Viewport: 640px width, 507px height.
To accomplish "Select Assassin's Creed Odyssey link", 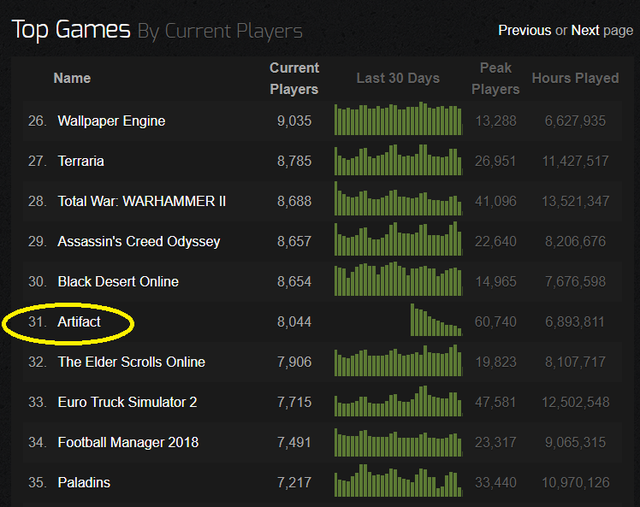I will [139, 241].
